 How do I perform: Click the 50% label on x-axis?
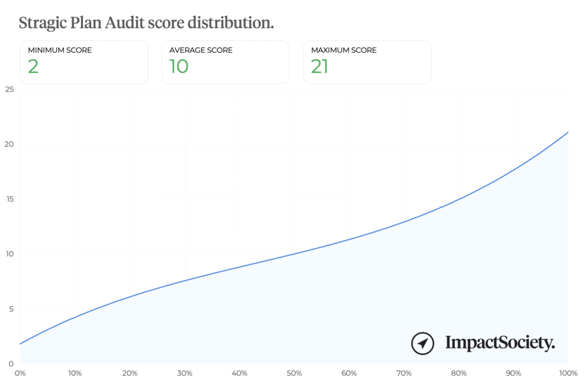click(x=294, y=374)
